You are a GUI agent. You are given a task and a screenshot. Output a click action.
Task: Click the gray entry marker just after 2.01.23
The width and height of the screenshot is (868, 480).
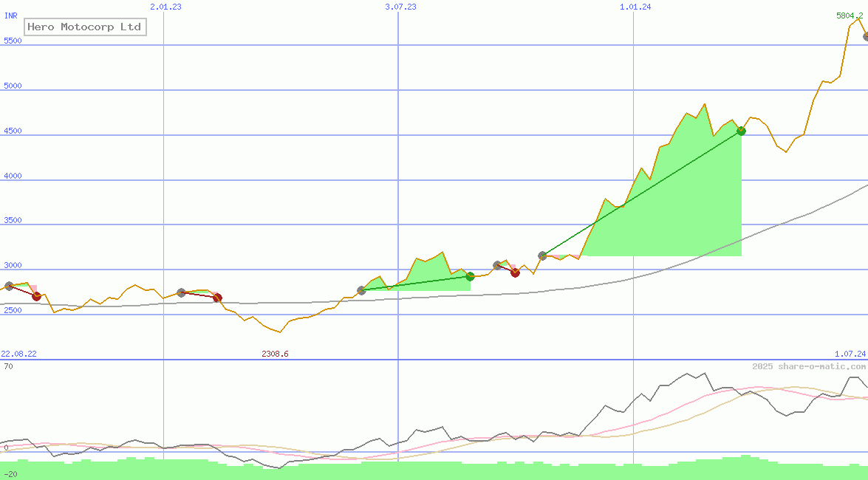click(181, 292)
